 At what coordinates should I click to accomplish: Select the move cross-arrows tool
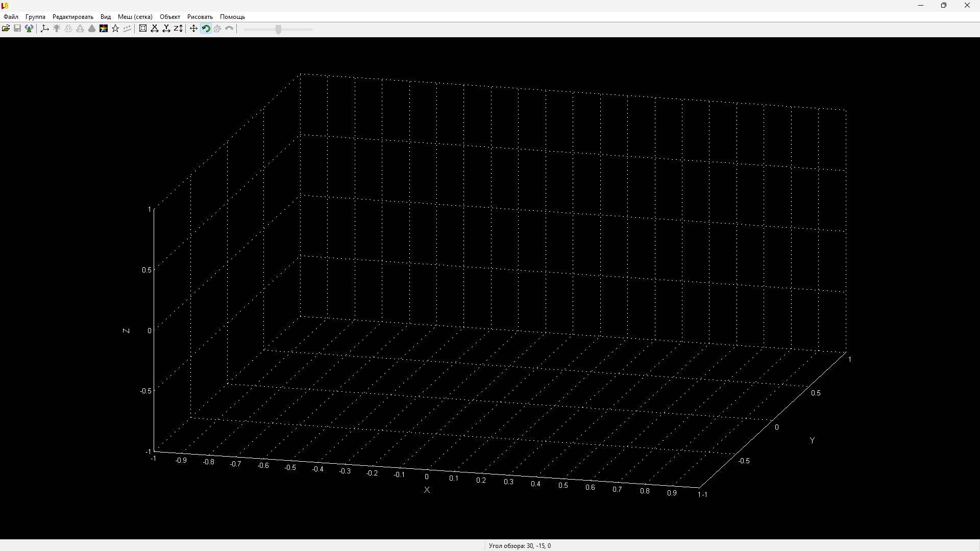(193, 29)
